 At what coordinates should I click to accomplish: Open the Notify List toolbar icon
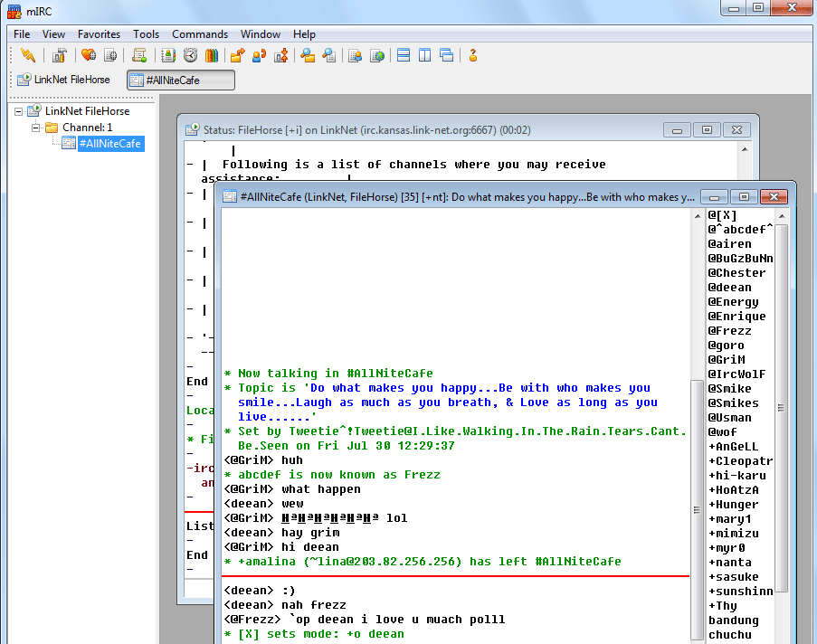coord(356,55)
